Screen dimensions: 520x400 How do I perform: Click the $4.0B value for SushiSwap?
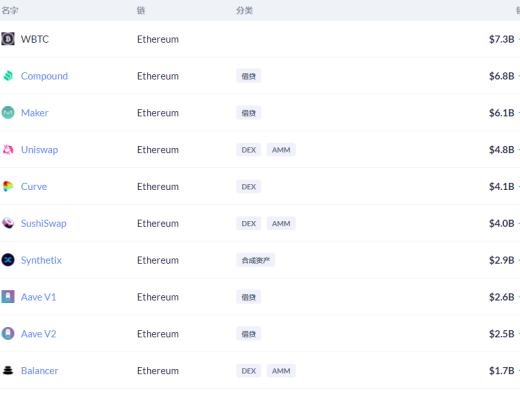(x=502, y=223)
